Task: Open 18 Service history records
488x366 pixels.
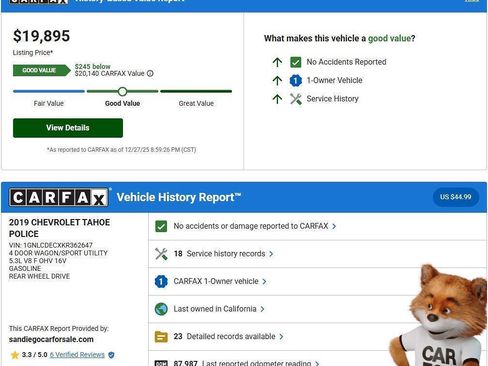Action: (x=219, y=254)
